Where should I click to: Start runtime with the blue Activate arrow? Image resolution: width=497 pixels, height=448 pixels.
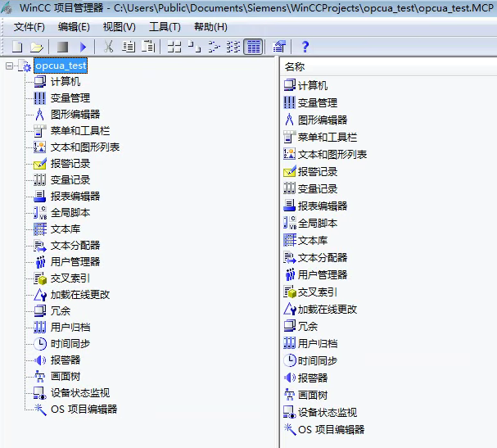[x=83, y=47]
